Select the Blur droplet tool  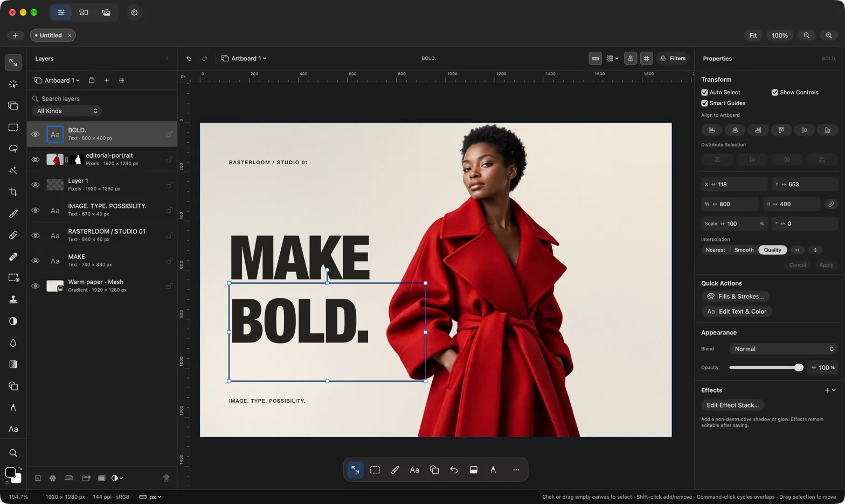point(13,342)
